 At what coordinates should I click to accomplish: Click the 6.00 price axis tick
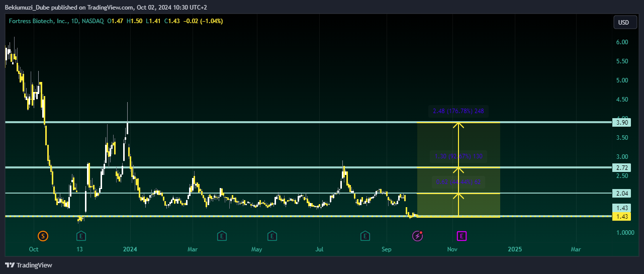(x=622, y=42)
